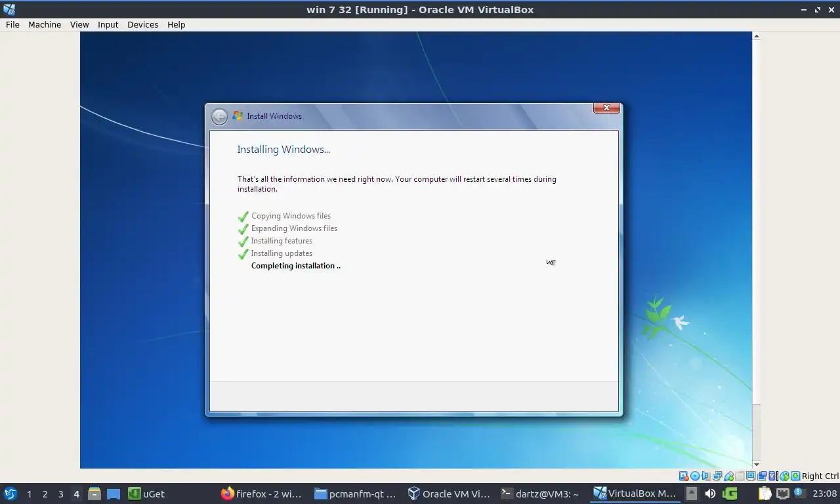Click the green checkmark beside Copying Windows files
This screenshot has width=840, height=504.
243,216
